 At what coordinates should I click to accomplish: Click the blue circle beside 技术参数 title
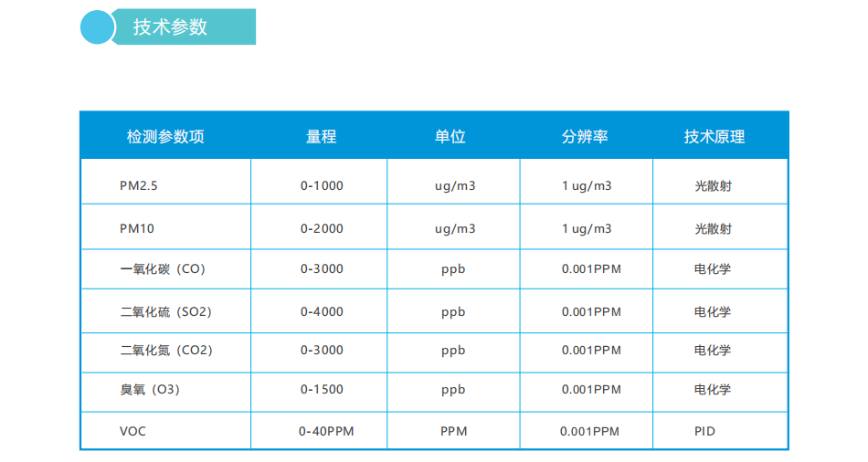coord(98,26)
